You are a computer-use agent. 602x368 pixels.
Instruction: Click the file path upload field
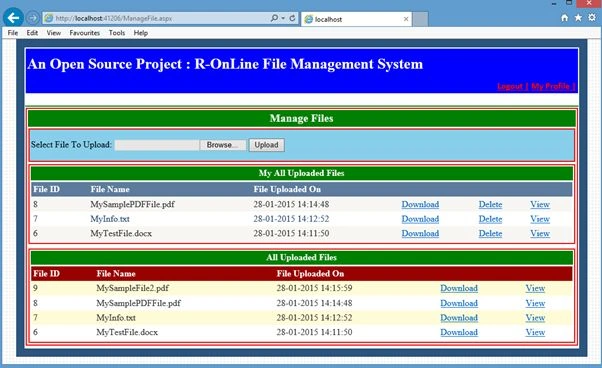pos(157,145)
